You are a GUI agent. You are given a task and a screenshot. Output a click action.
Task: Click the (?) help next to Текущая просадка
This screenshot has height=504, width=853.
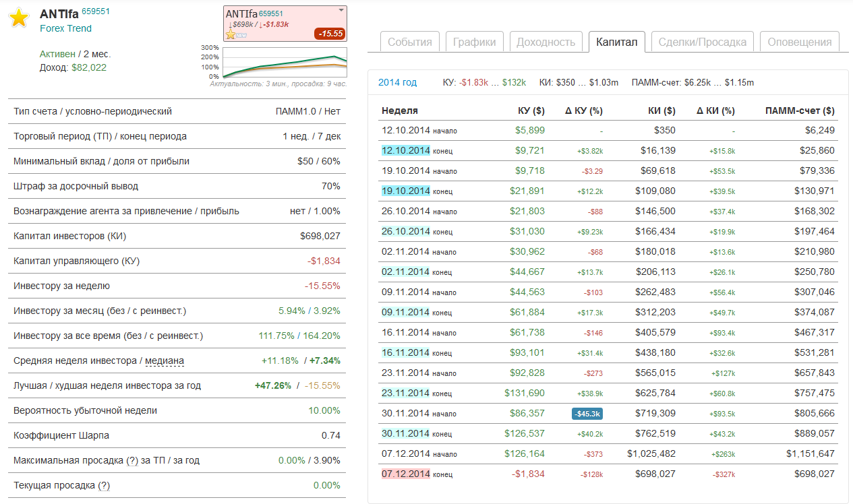click(x=104, y=485)
